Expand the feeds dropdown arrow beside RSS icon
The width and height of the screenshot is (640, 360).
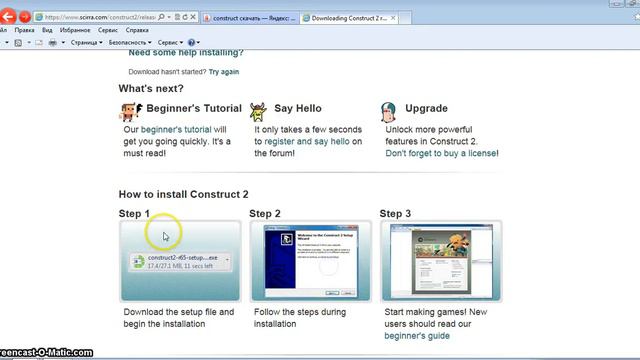click(29, 42)
